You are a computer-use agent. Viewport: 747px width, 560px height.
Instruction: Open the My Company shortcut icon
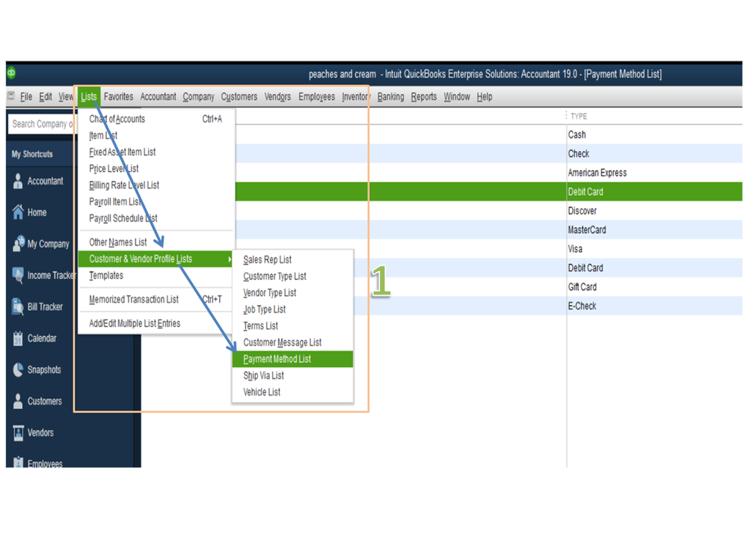(x=19, y=243)
